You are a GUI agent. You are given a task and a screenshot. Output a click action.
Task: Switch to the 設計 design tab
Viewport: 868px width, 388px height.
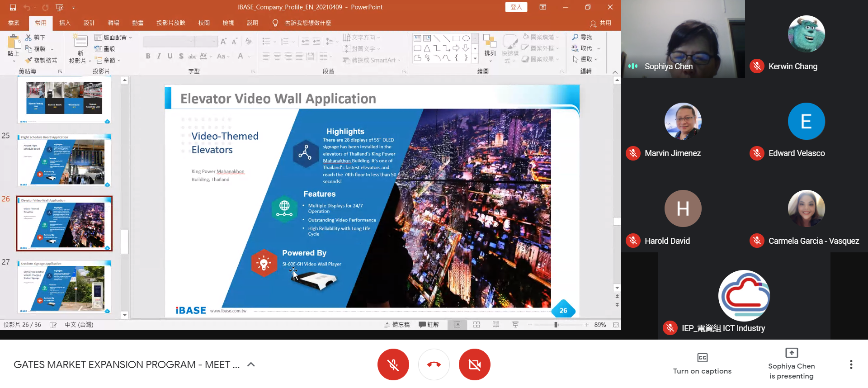(x=90, y=23)
